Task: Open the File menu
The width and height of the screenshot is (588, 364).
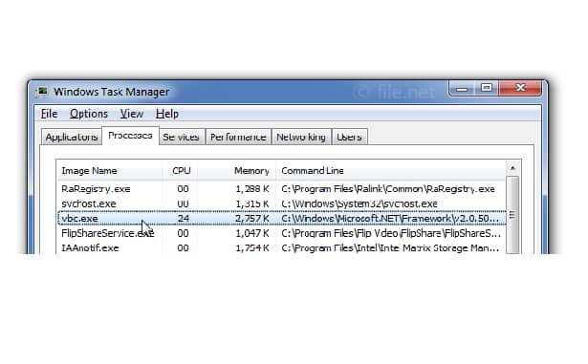Action: pyautogui.click(x=49, y=114)
